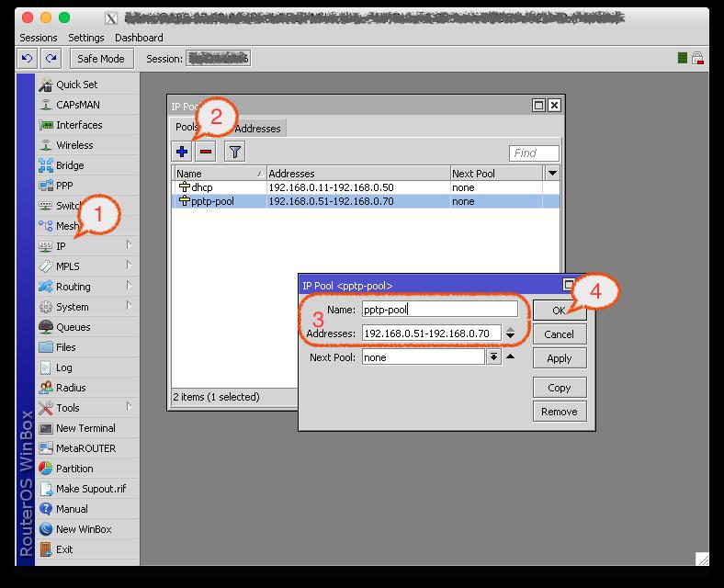Image resolution: width=724 pixels, height=588 pixels.
Task: Focus the Addresses input field in the dialog
Action: point(432,334)
